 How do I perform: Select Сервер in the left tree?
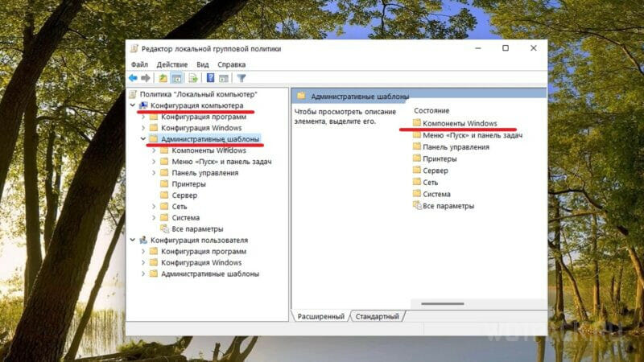click(184, 195)
